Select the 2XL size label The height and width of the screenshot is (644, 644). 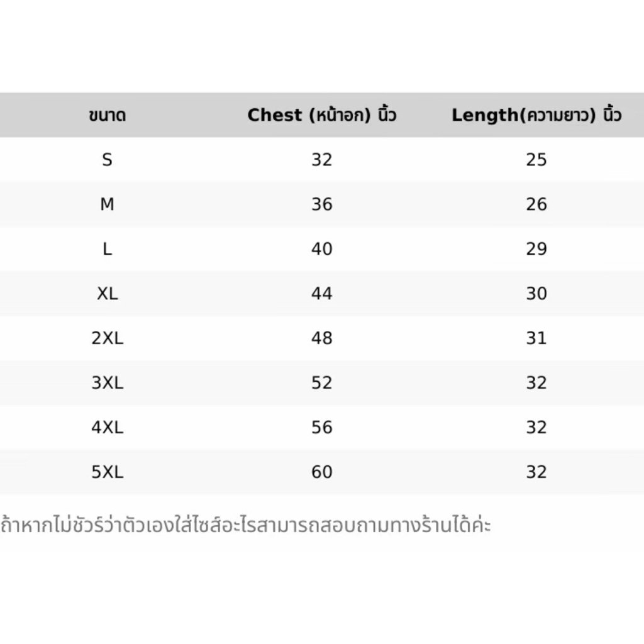coord(107,338)
